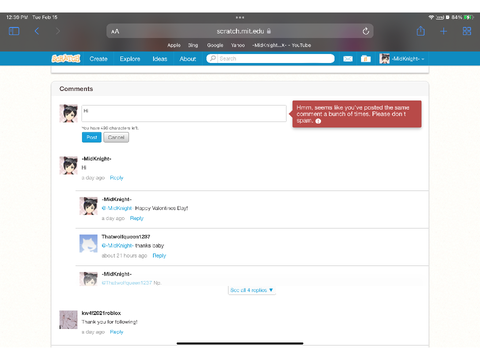Open the Create menu item
This screenshot has width=480, height=360.
tap(98, 59)
